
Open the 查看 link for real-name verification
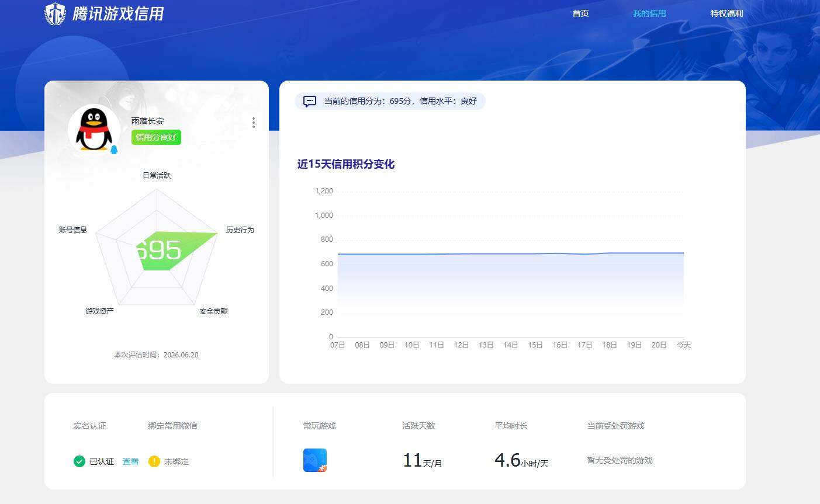pyautogui.click(x=130, y=461)
